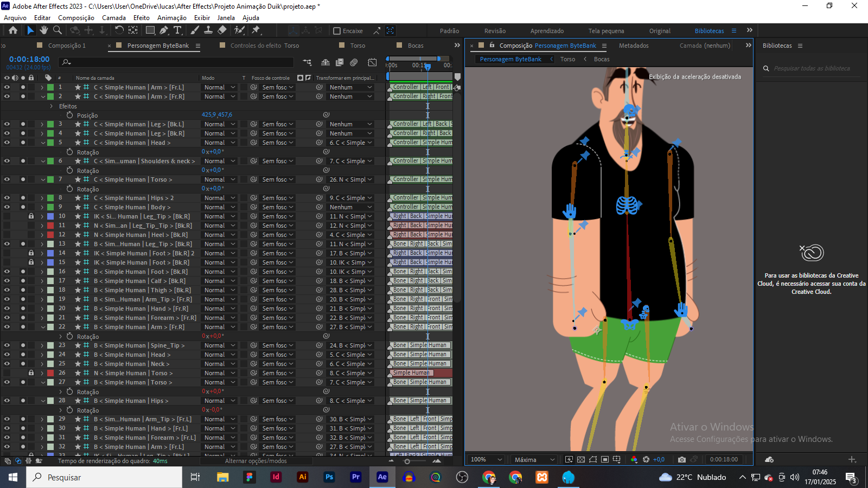Select the Clone Stamp tool
Image resolution: width=868 pixels, height=488 pixels.
pos(208,30)
